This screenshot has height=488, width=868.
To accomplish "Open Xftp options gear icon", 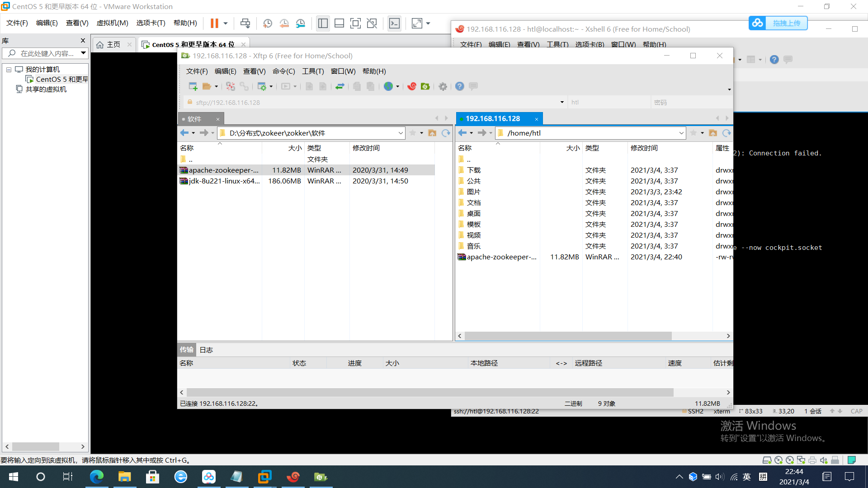I will [443, 86].
